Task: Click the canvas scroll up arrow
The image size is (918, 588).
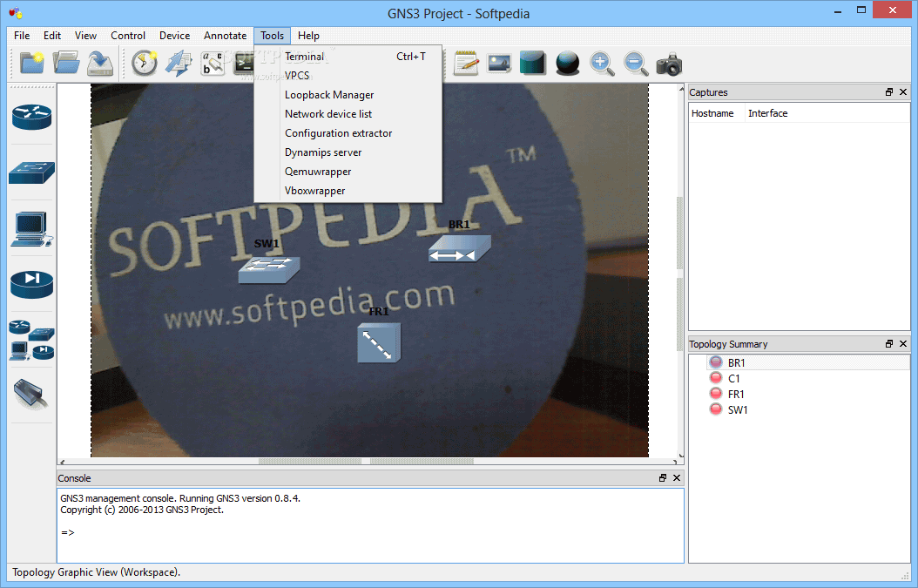Action: point(680,89)
